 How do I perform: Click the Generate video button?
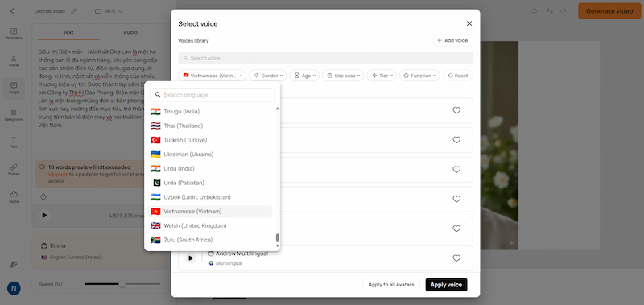pos(609,11)
